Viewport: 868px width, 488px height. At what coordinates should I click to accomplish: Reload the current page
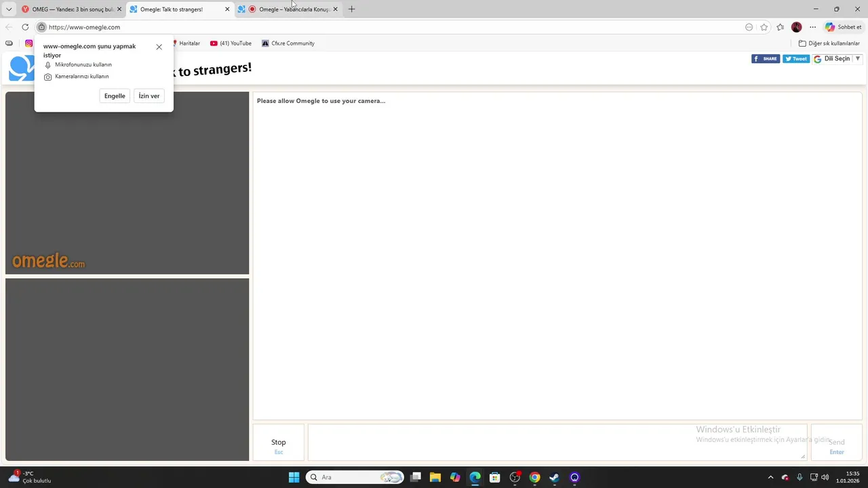[25, 27]
